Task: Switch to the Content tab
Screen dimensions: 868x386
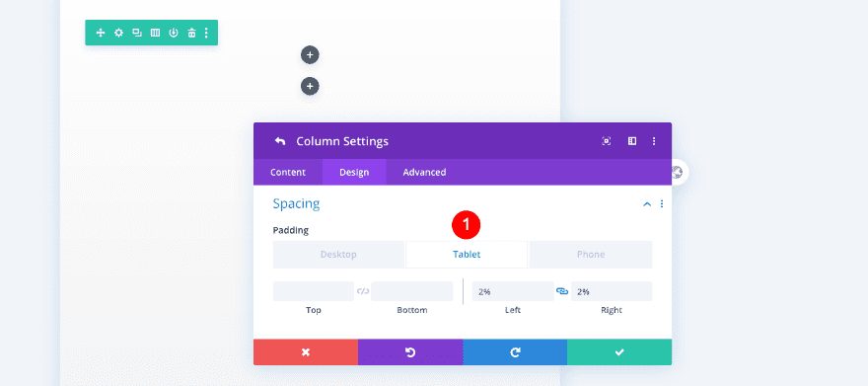Action: pyautogui.click(x=288, y=172)
